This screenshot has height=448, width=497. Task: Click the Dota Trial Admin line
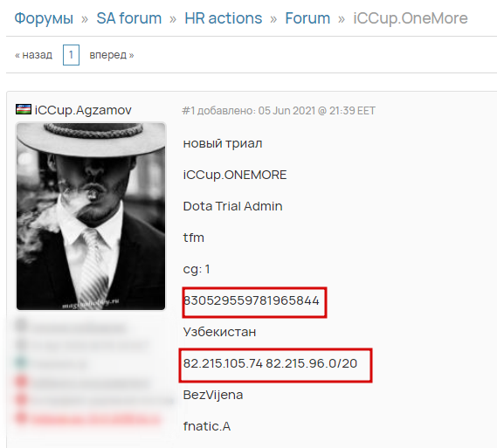(232, 206)
